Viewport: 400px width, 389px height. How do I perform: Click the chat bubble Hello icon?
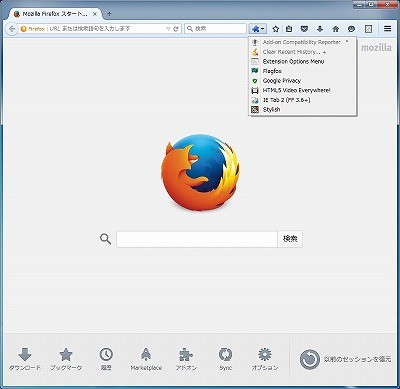(x=351, y=29)
